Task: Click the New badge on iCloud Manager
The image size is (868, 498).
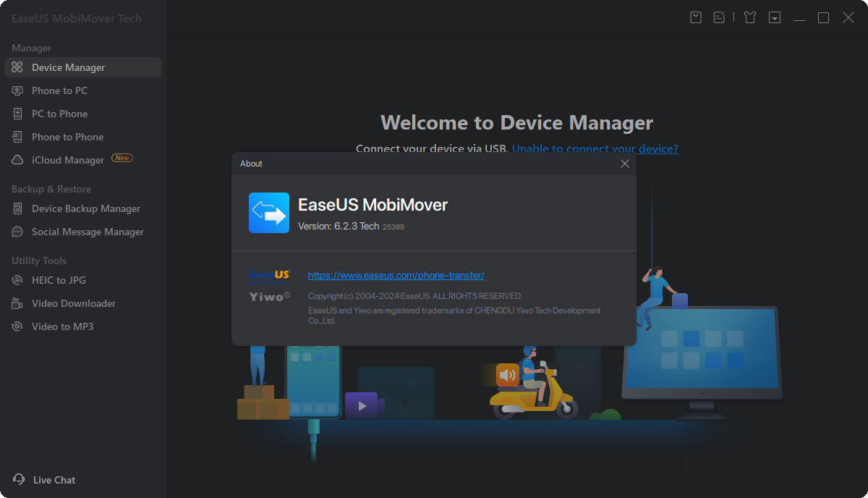Action: pos(122,158)
